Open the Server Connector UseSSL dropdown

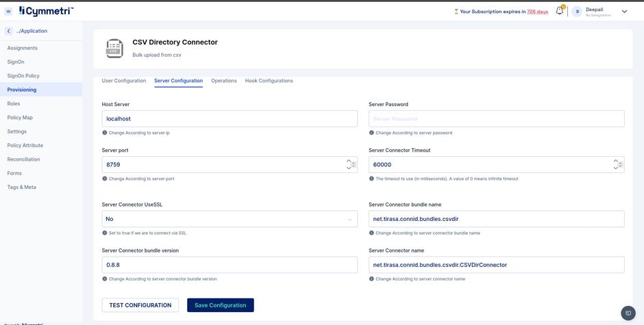(x=230, y=219)
